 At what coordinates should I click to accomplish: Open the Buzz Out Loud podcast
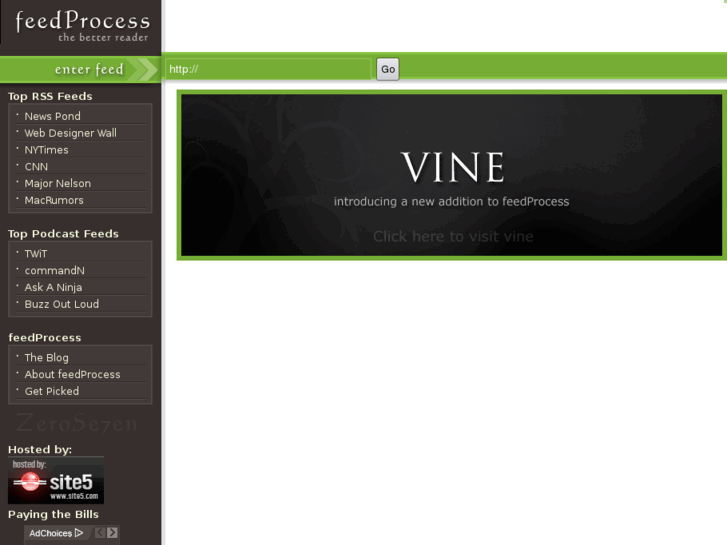click(x=62, y=304)
